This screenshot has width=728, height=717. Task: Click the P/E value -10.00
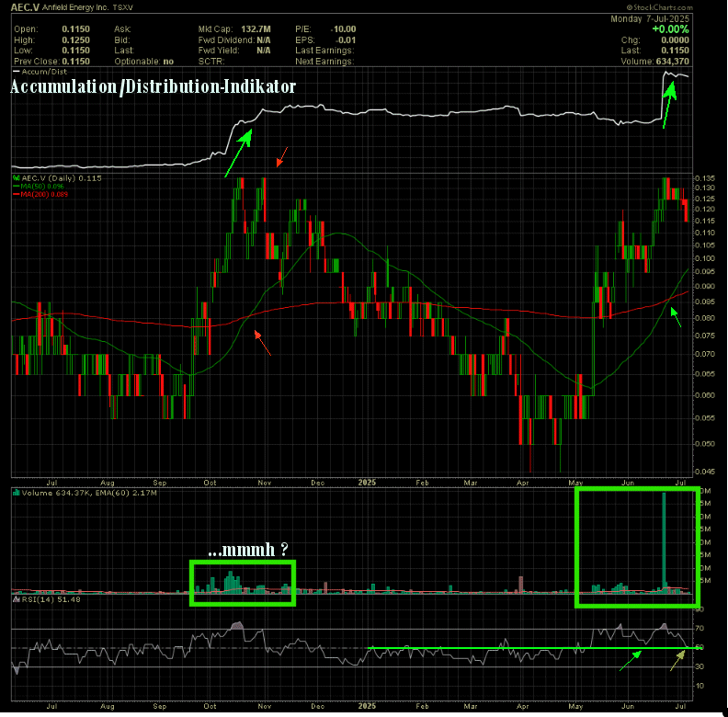[344, 29]
